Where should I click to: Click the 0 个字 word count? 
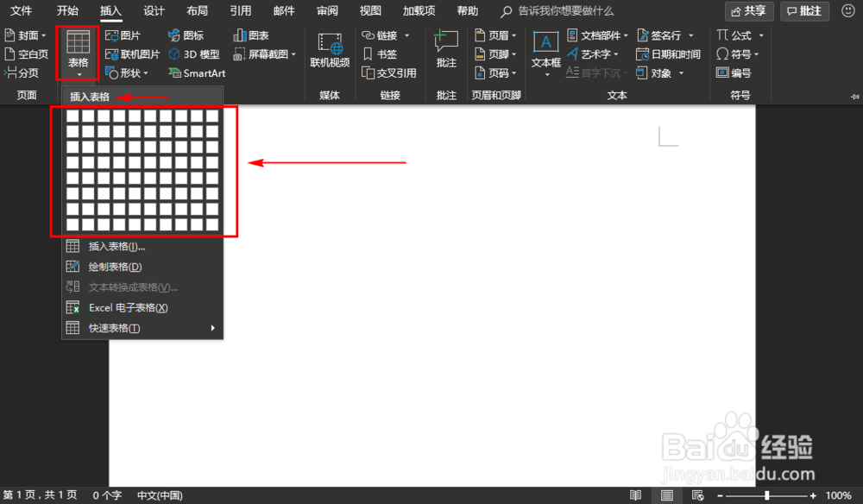pos(107,495)
